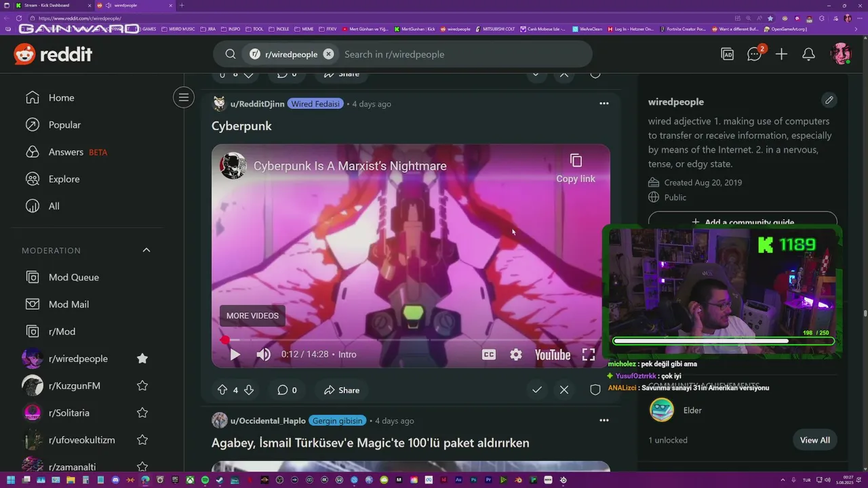Remove the Cyberpunk post X icon

[x=564, y=390]
